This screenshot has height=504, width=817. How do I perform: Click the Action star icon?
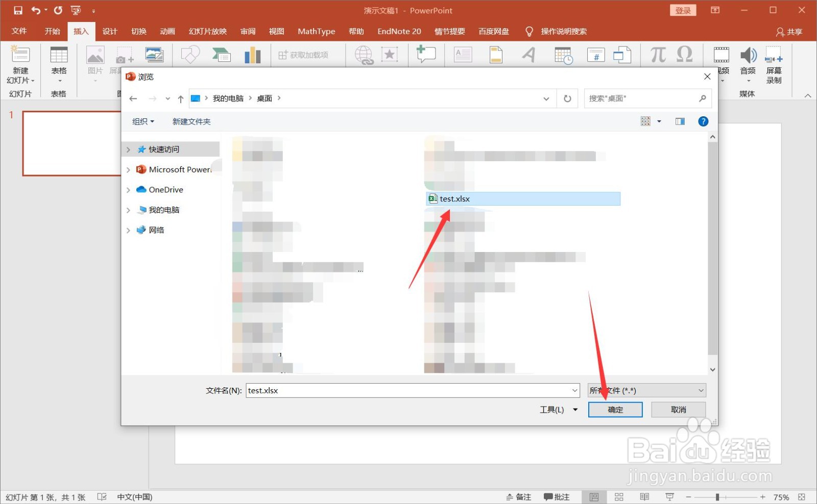pyautogui.click(x=390, y=55)
